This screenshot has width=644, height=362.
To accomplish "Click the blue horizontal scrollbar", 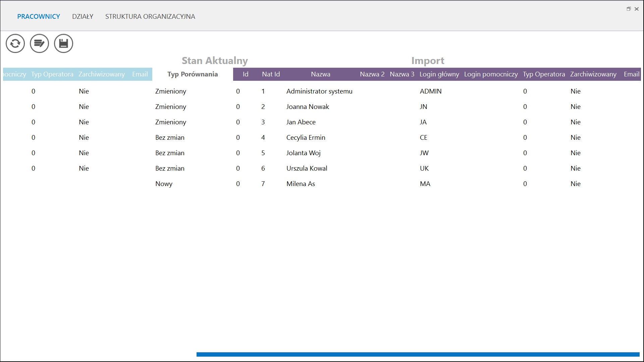I will tap(418, 354).
